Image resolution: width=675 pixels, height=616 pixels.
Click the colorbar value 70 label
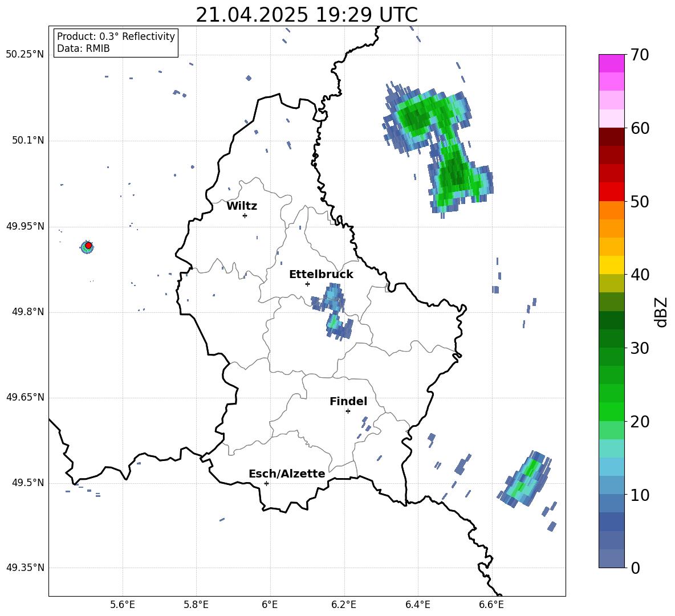point(640,55)
